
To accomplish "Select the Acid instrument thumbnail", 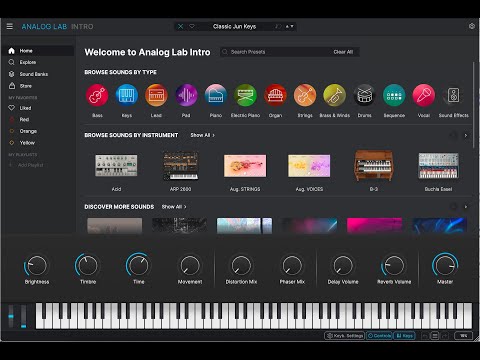I will [x=116, y=165].
